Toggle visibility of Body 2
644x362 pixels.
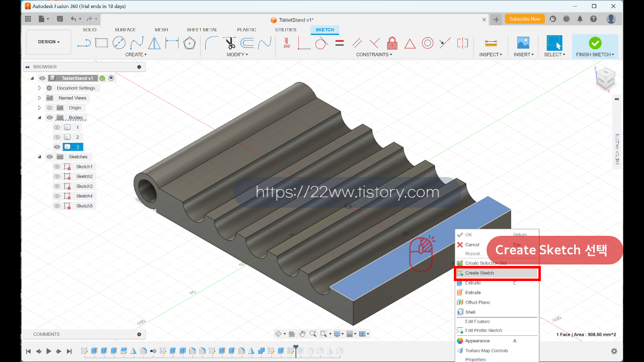57,137
